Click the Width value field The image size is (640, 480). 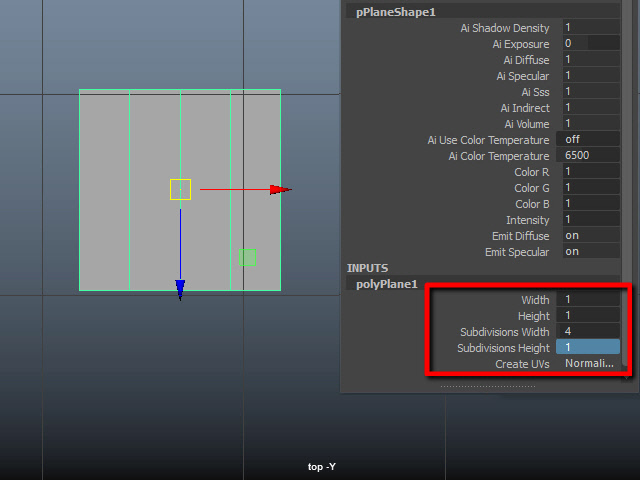point(589,300)
